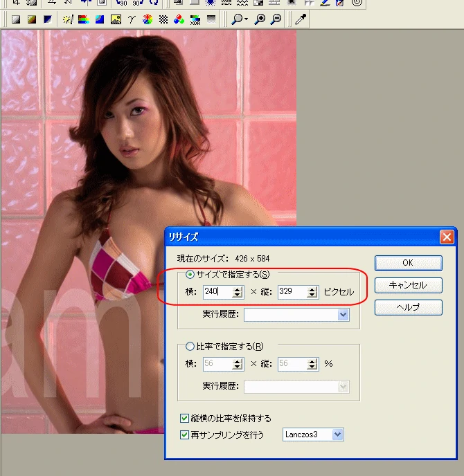This screenshot has width=464, height=476.
Task: Select the eyedropper color picker tool
Action: coord(300,19)
